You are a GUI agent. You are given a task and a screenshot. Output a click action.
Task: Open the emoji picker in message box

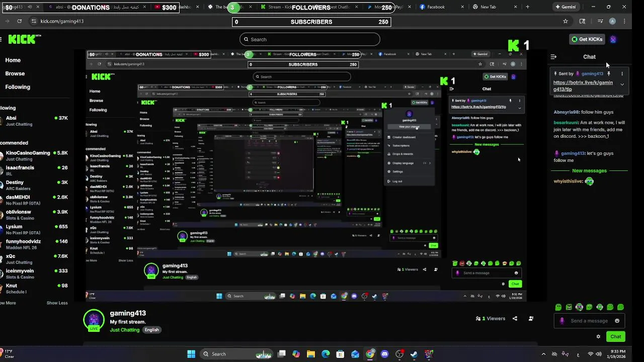(617, 321)
